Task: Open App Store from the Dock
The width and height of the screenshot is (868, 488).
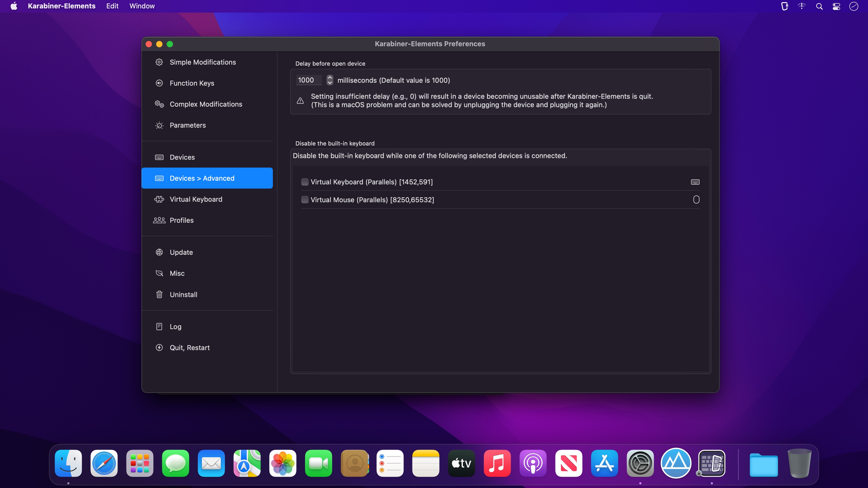Action: pos(605,463)
